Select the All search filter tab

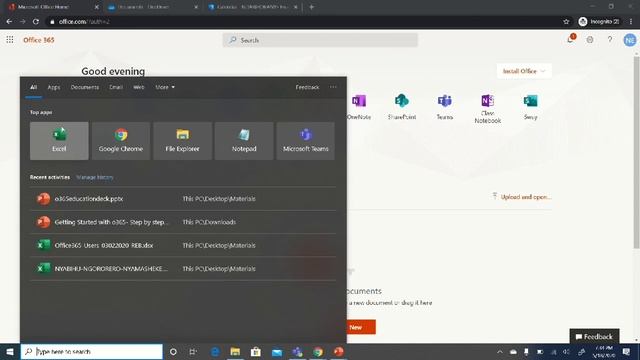[33, 87]
